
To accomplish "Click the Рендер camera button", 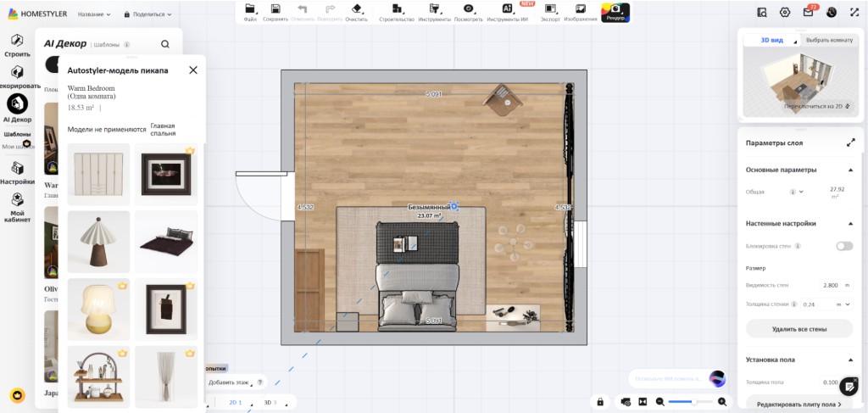I will [x=615, y=12].
